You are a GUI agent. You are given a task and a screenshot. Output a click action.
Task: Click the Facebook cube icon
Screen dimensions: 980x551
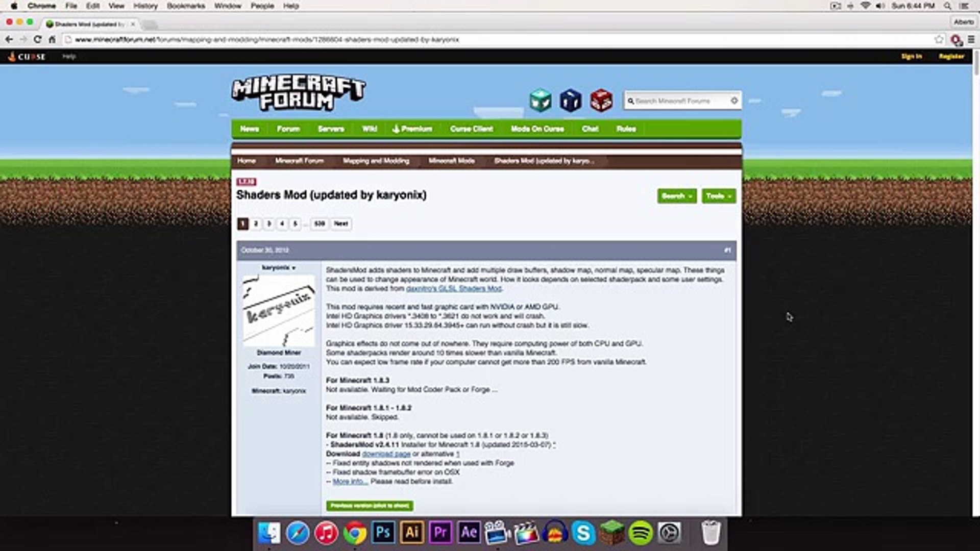pyautogui.click(x=570, y=101)
